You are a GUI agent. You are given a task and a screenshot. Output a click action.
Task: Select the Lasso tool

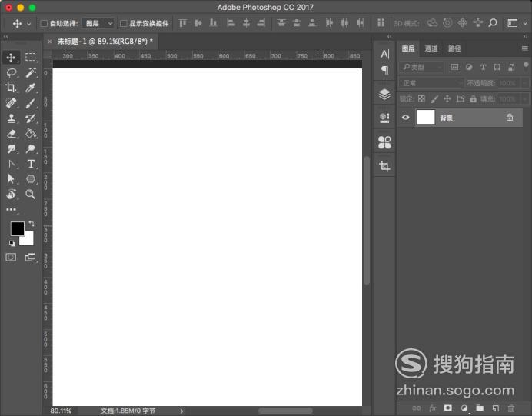pyautogui.click(x=12, y=72)
